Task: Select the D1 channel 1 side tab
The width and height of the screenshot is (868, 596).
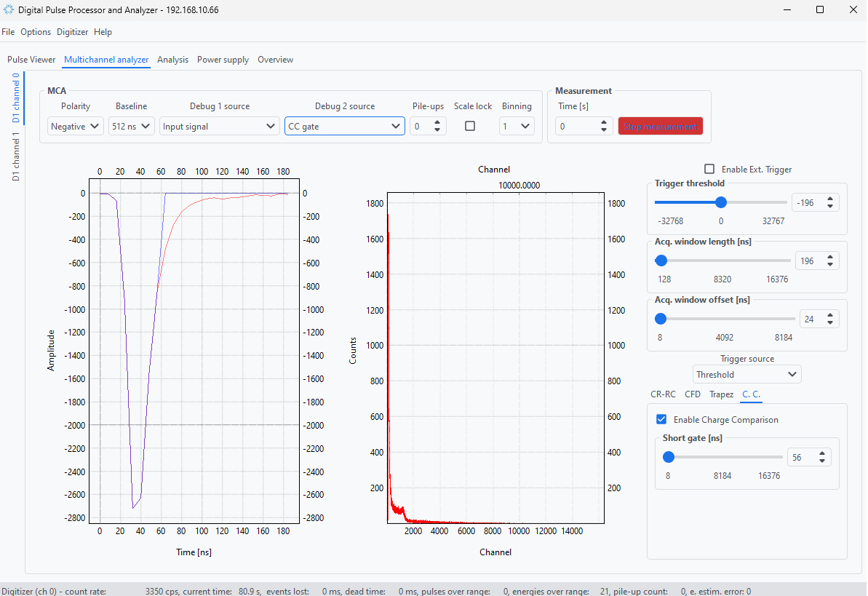Action: [x=15, y=156]
